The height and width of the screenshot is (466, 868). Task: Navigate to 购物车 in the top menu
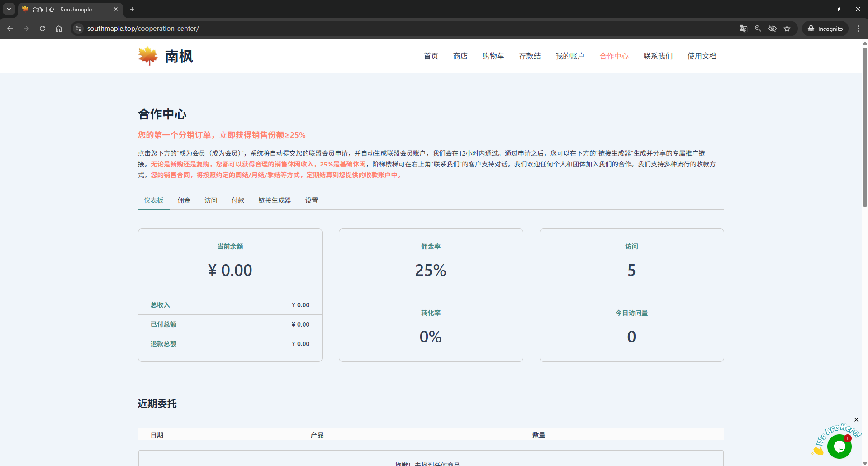[493, 56]
